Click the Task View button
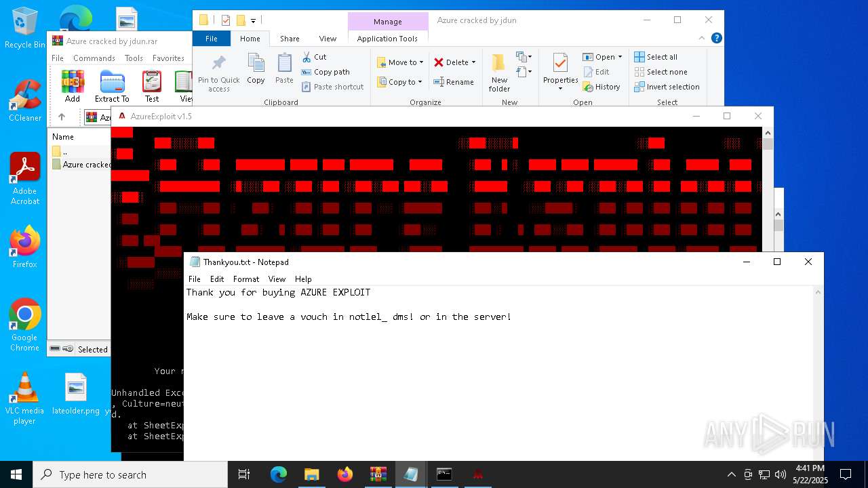The image size is (868, 488). click(244, 474)
